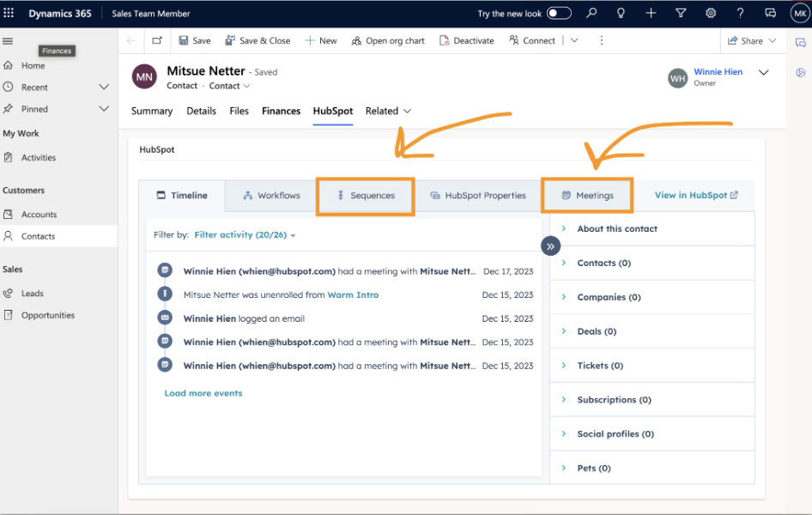This screenshot has width=812, height=515.
Task: Select the HubSpot Properties tab
Action: coord(477,195)
